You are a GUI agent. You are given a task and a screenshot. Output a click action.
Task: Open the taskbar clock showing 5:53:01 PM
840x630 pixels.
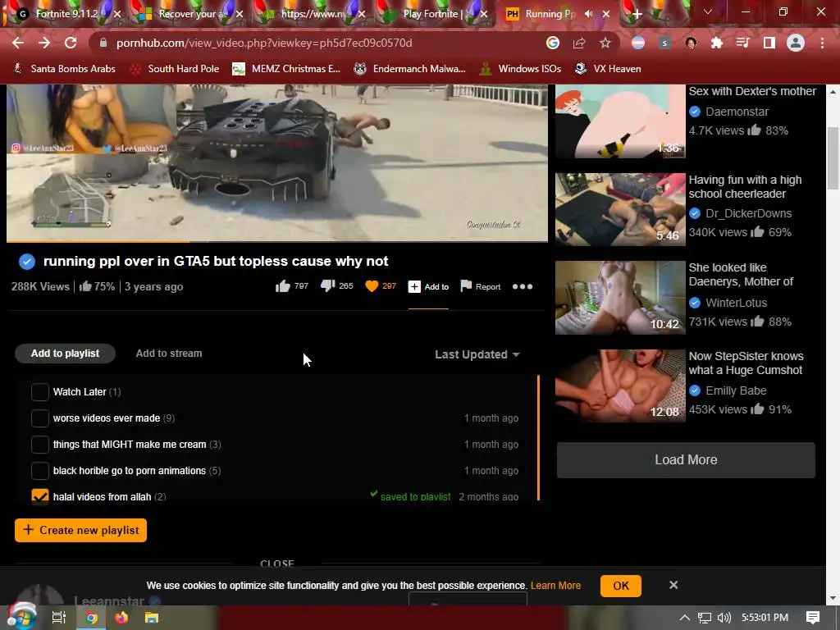[765, 618]
